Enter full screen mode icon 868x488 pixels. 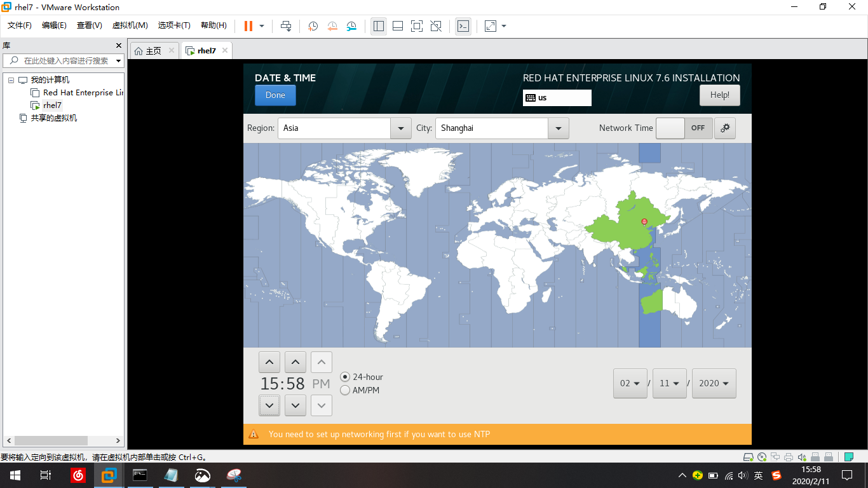(417, 26)
